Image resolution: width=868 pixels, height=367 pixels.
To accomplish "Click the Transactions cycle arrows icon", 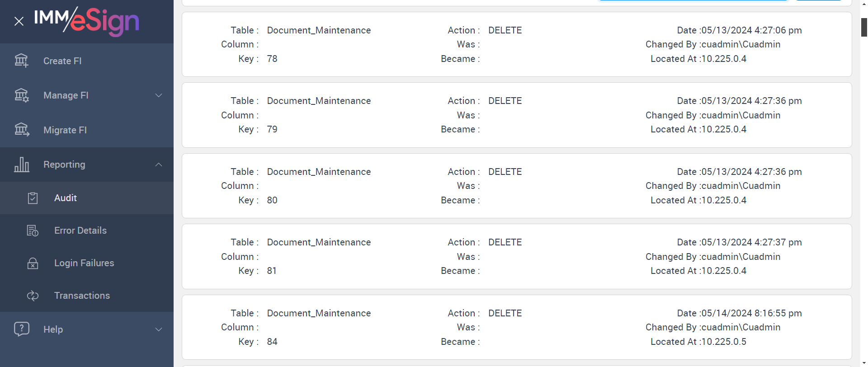I will [33, 296].
